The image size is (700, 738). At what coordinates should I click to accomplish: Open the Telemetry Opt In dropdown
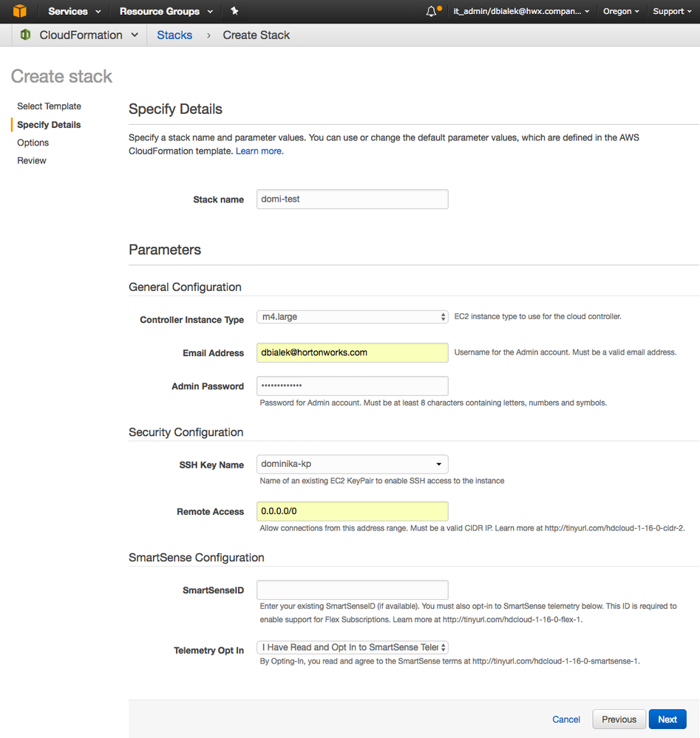(352, 647)
